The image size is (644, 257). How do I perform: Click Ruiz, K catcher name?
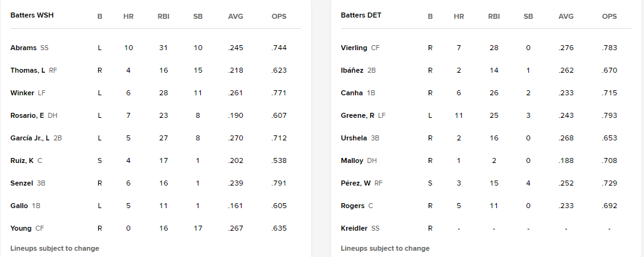pos(22,160)
